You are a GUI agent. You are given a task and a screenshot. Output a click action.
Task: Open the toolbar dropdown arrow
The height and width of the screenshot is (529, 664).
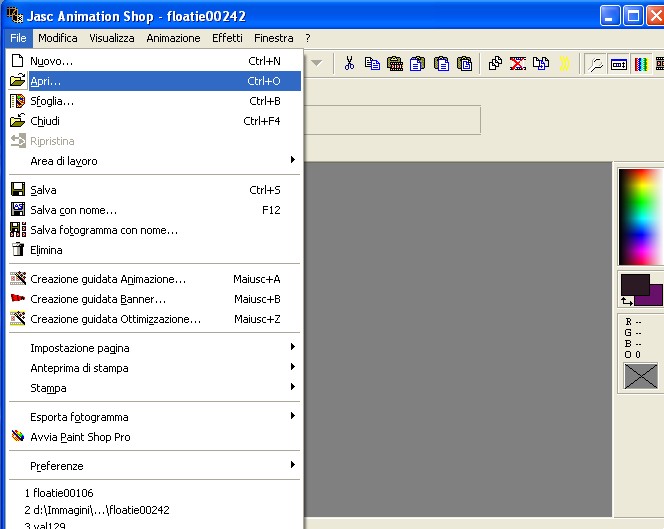[x=316, y=64]
